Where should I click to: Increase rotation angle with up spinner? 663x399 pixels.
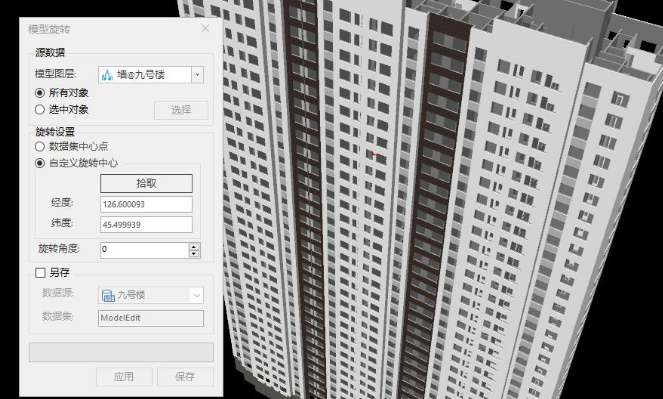click(x=194, y=246)
